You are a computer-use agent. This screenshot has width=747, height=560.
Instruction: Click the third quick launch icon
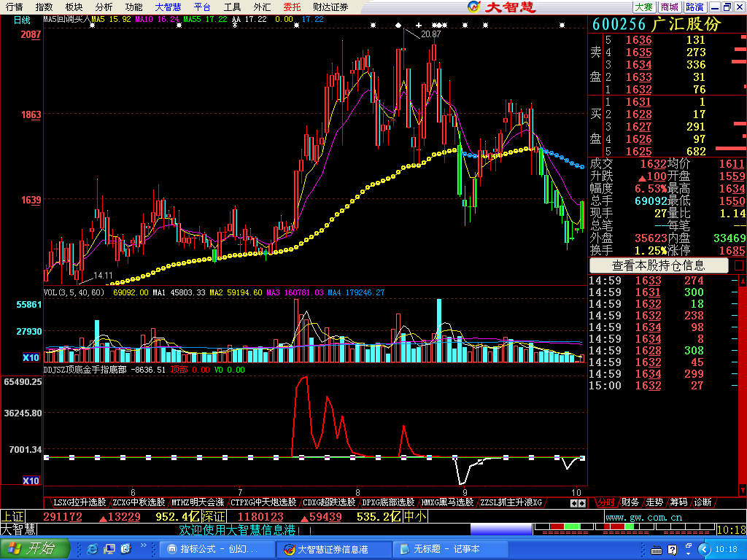click(x=125, y=549)
